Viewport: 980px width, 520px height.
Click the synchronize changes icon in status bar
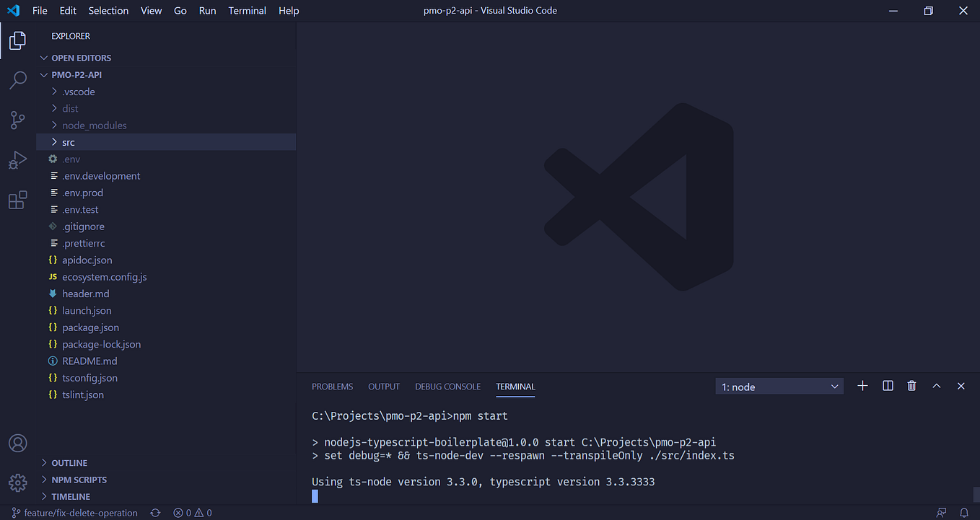(155, 512)
